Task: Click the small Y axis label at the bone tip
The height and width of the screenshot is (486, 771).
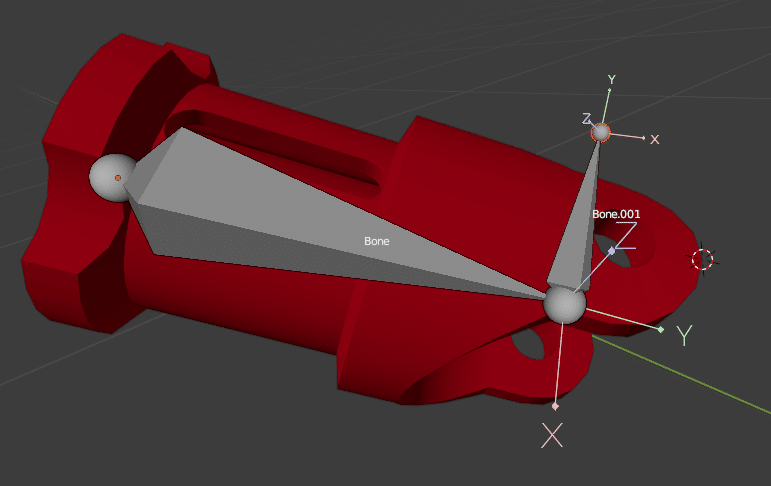Action: point(611,79)
